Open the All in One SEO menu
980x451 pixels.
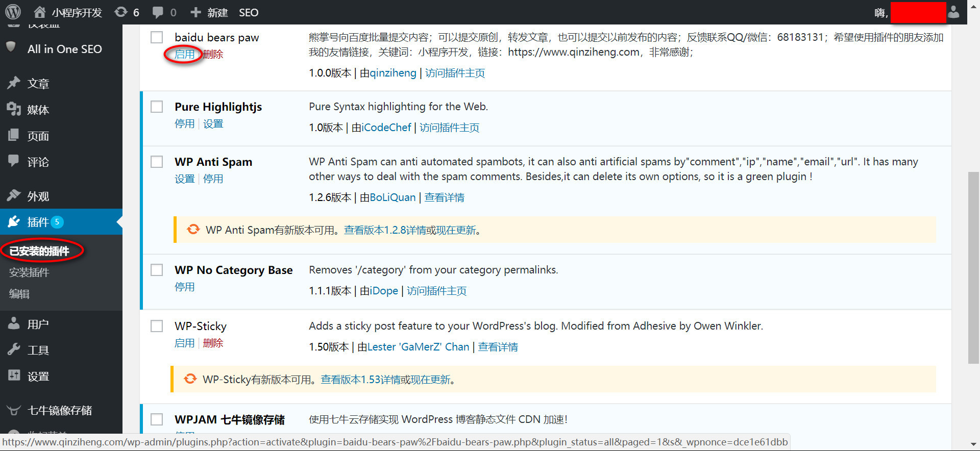65,49
